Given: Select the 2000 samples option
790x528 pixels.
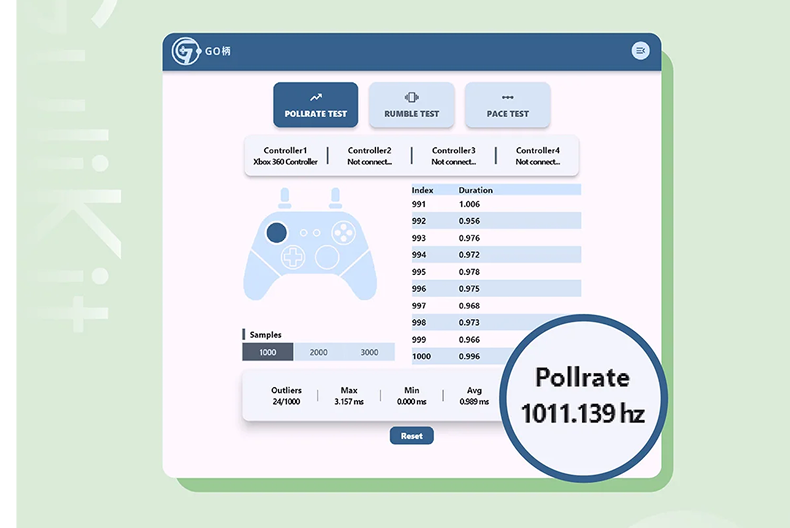Looking at the screenshot, I should tap(318, 352).
